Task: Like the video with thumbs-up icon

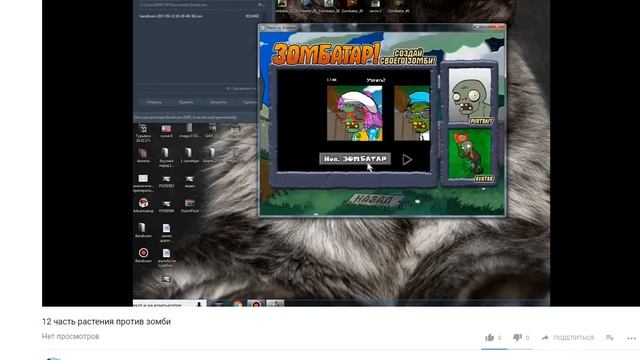Action: [489, 338]
